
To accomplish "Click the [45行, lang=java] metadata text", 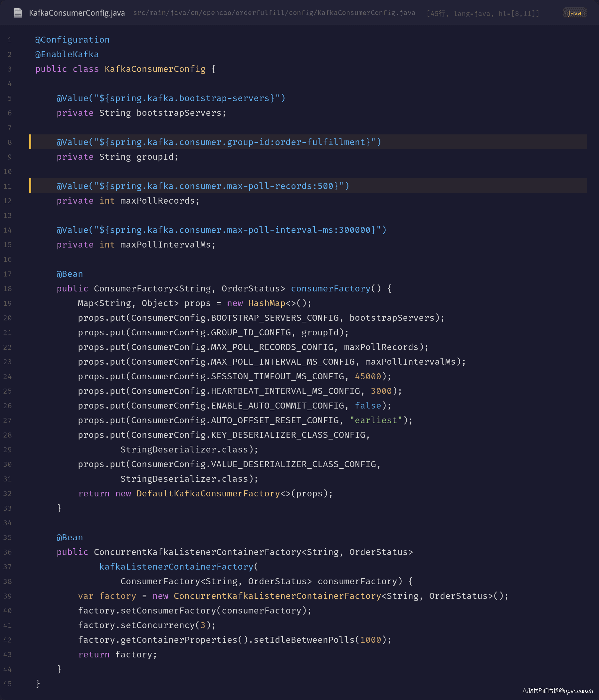I will [x=483, y=14].
